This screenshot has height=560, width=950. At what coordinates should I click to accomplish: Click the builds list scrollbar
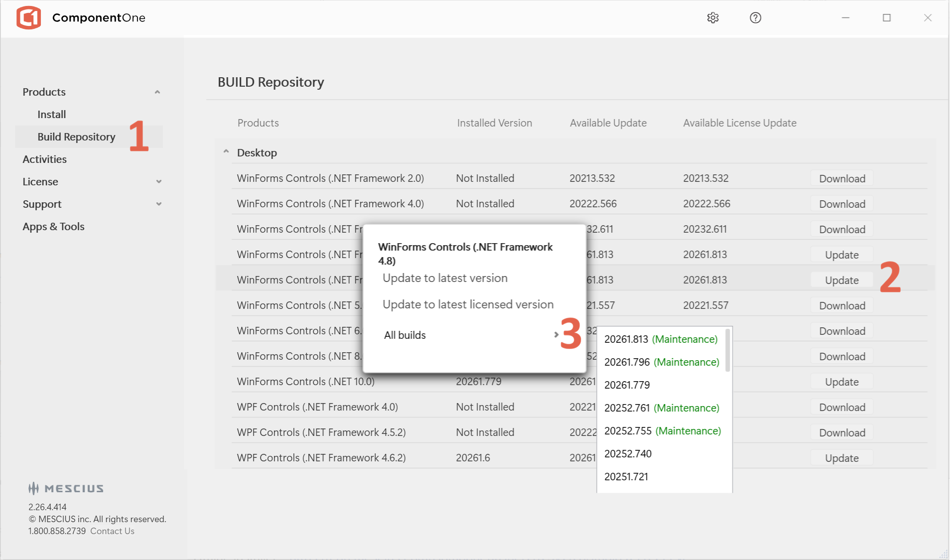728,350
